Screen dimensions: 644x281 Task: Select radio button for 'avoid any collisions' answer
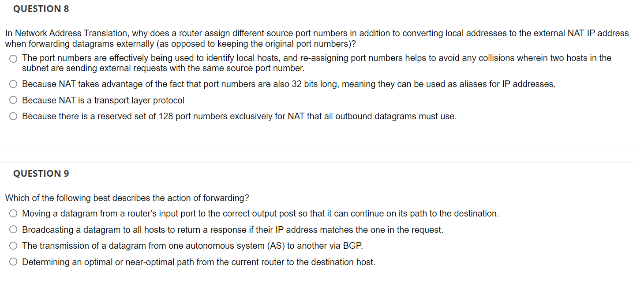(x=14, y=59)
